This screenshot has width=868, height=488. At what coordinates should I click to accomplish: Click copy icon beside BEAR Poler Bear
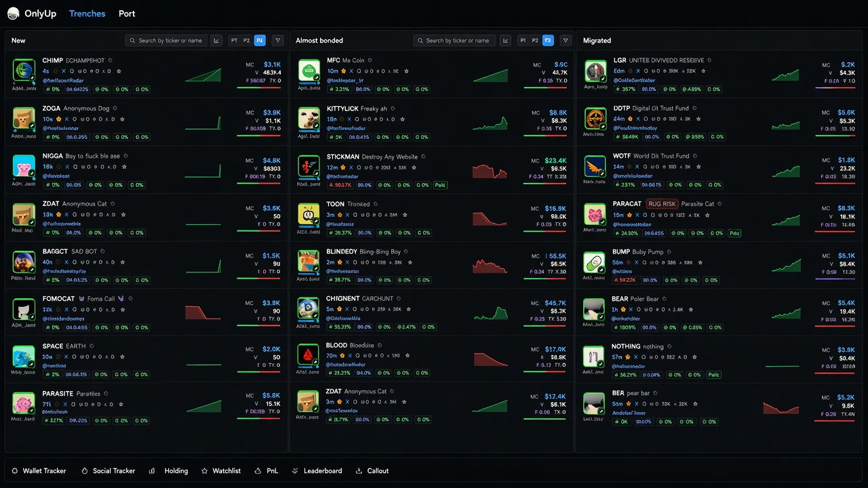click(665, 299)
